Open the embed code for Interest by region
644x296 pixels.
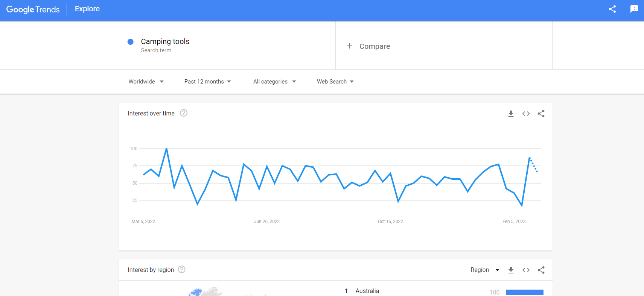526,270
